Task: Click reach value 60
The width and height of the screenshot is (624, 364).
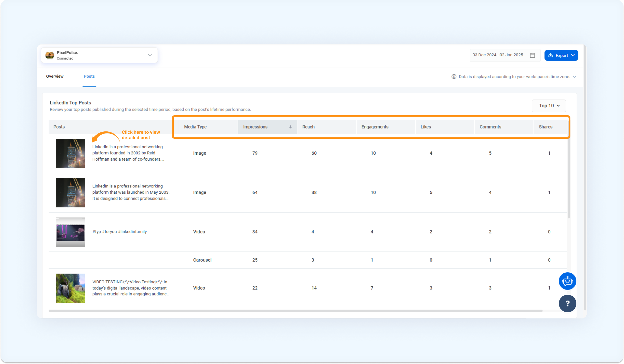Action: coord(314,153)
